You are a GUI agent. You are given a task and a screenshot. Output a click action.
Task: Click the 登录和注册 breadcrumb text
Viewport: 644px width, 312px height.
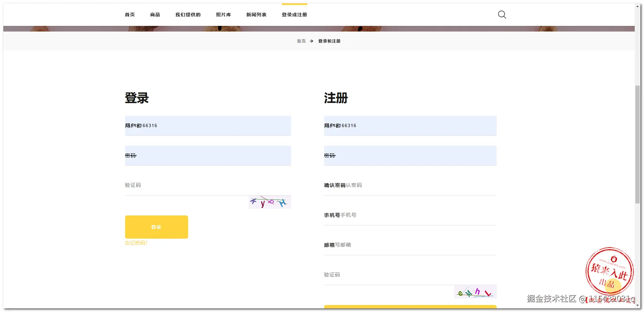click(329, 41)
